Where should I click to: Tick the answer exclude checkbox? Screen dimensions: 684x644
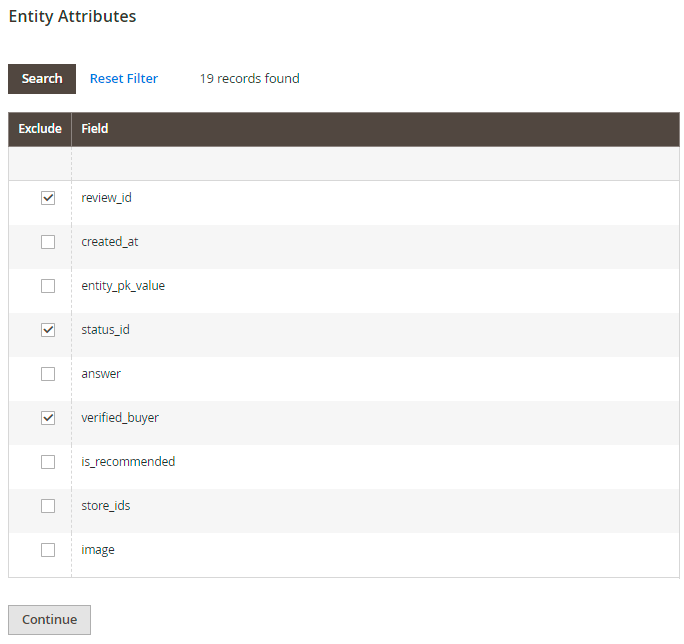48,374
